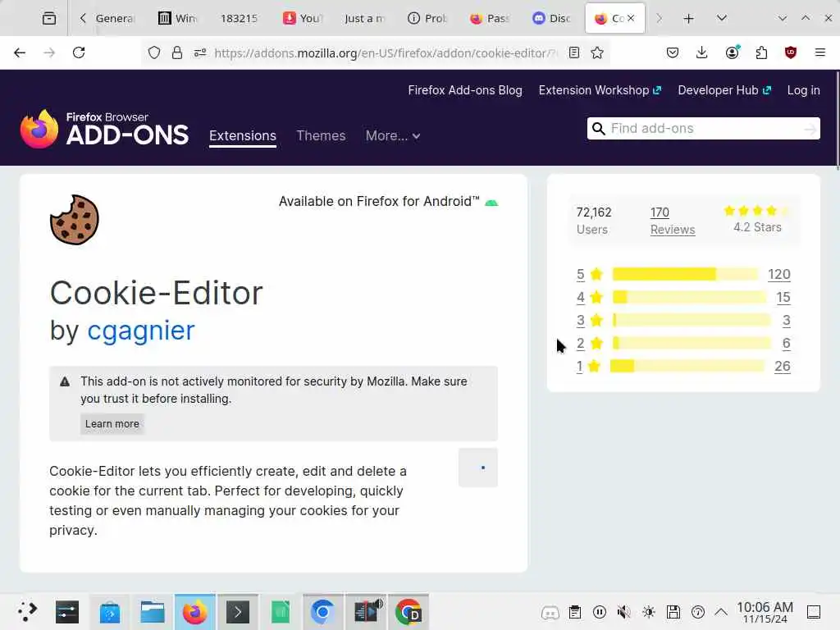Open the 3 star reviews link
840x630 pixels.
[x=581, y=321]
